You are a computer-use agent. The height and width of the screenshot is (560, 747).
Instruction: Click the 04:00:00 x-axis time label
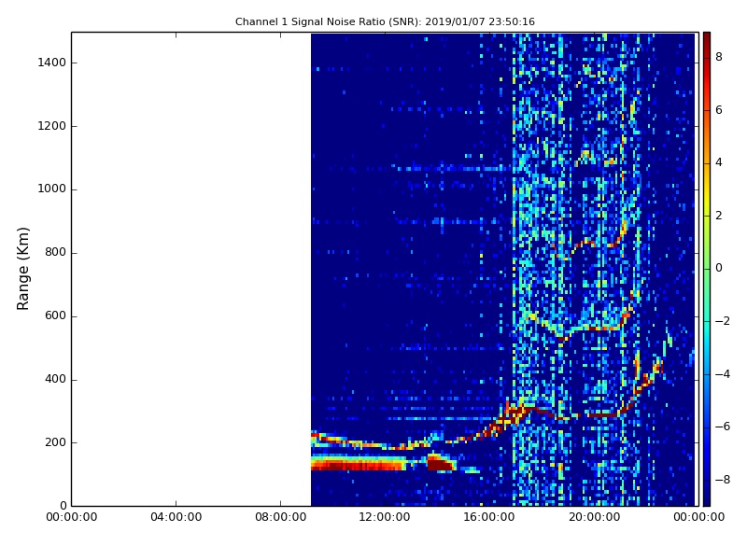pos(176,517)
